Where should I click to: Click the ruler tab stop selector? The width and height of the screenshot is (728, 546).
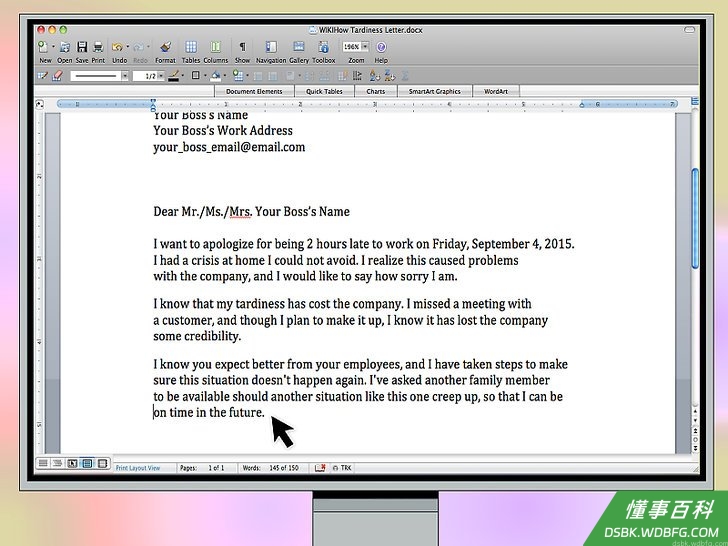tap(40, 104)
